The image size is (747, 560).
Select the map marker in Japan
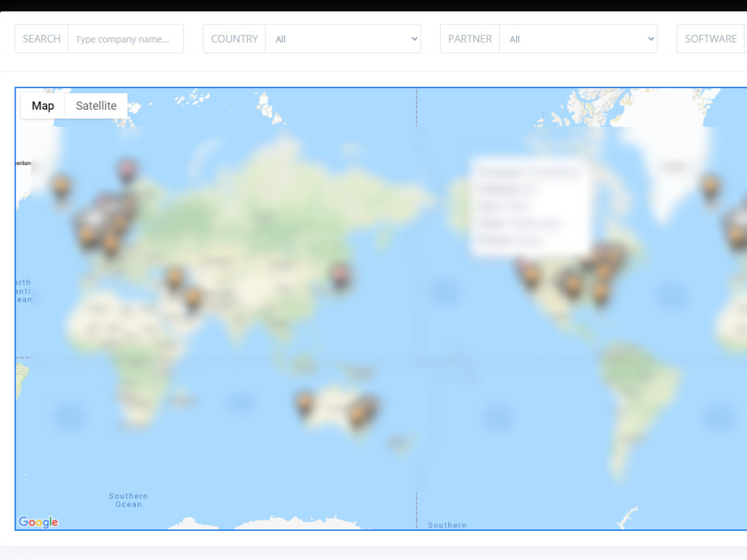click(x=340, y=276)
